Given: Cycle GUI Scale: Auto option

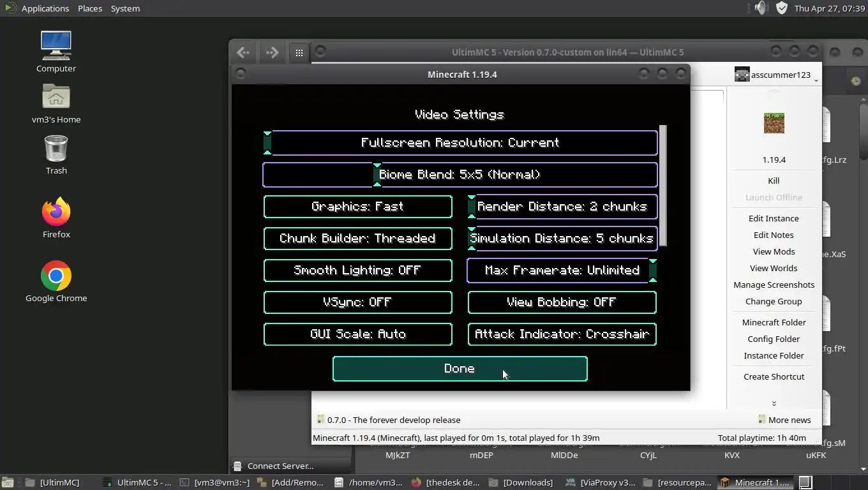Looking at the screenshot, I should pos(358,334).
